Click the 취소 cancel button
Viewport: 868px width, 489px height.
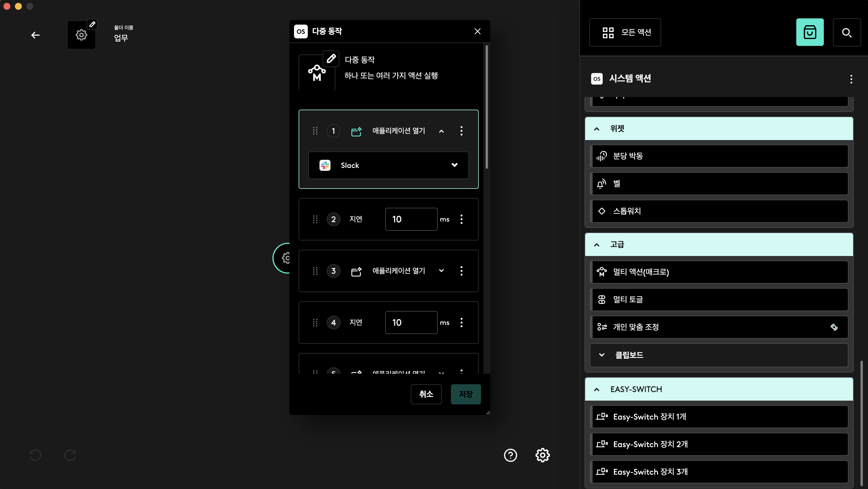click(x=426, y=394)
